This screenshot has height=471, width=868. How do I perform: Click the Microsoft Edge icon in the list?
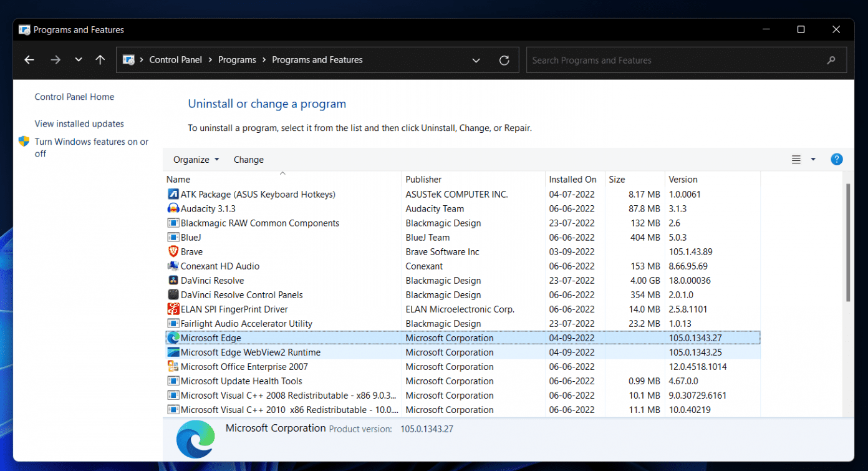coord(173,337)
